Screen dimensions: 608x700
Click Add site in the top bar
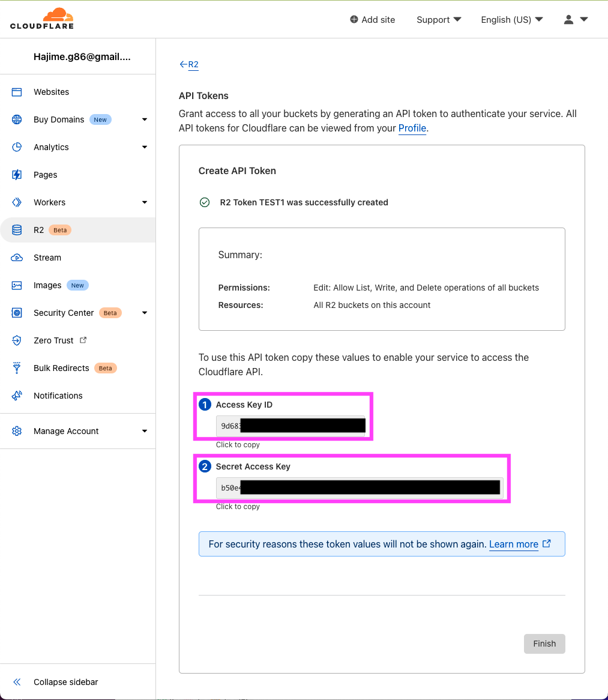[x=372, y=19]
